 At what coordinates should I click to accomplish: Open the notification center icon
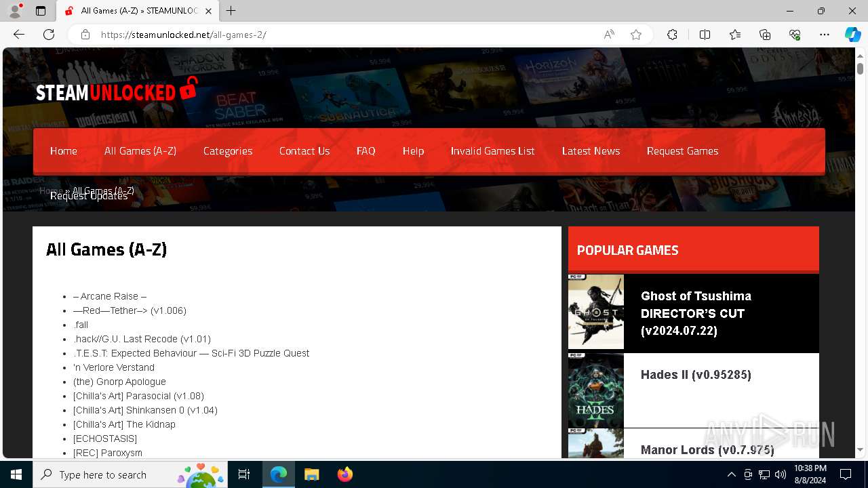click(846, 474)
